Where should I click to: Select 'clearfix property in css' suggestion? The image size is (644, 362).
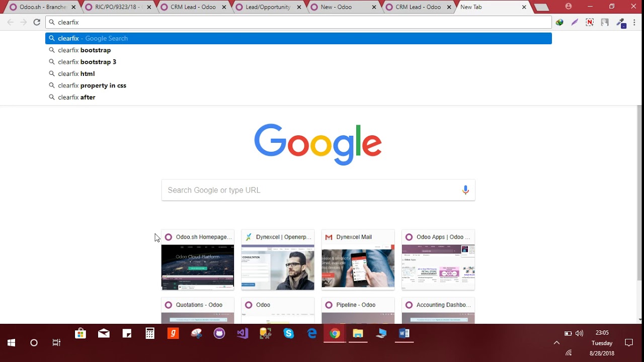coord(298,85)
